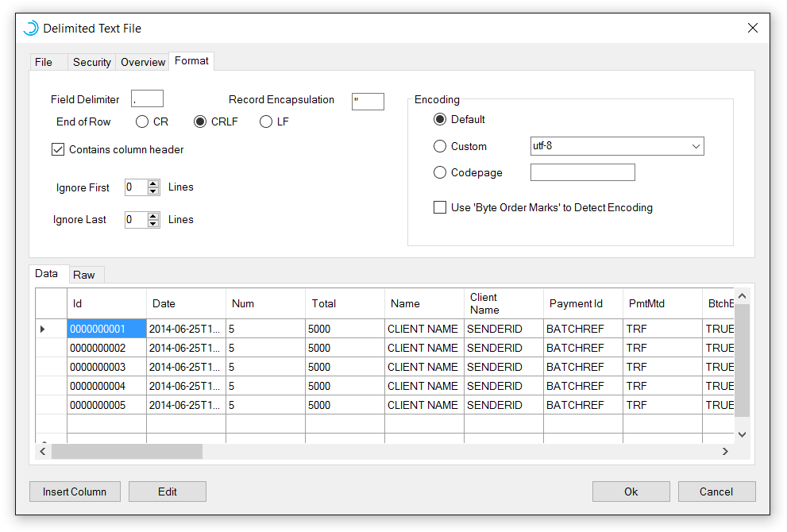The height and width of the screenshot is (532, 787).
Task: Click Date cell in row 0000000002
Action: [x=186, y=348]
